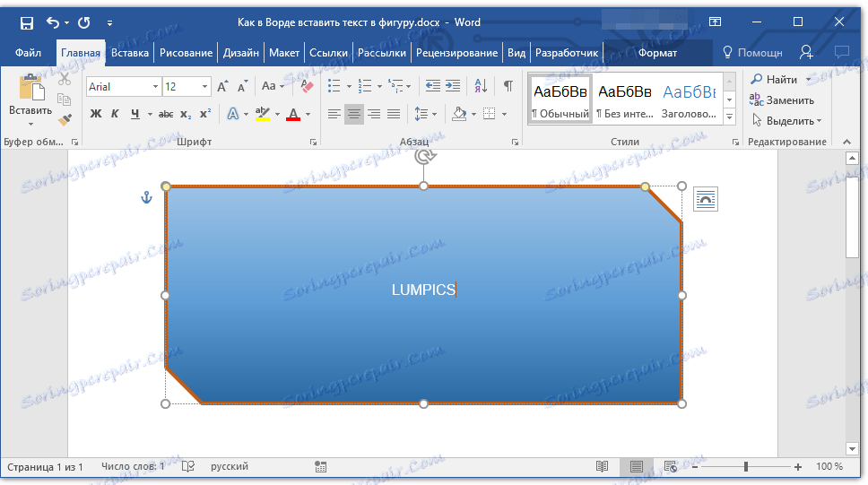The image size is (868, 485).
Task: Select the Обычный style
Action: click(560, 100)
